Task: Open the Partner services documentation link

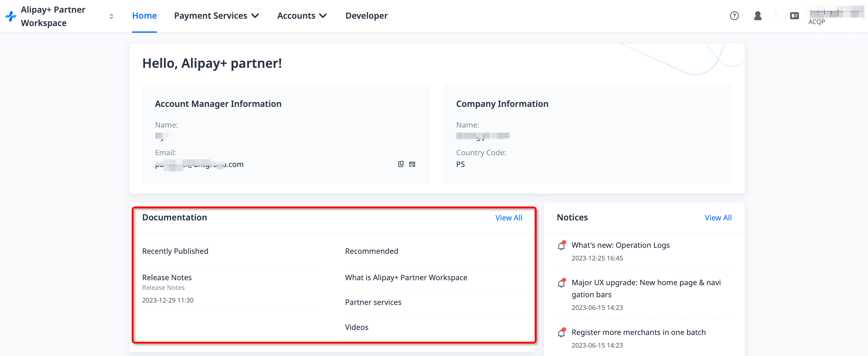Action: [x=373, y=302]
